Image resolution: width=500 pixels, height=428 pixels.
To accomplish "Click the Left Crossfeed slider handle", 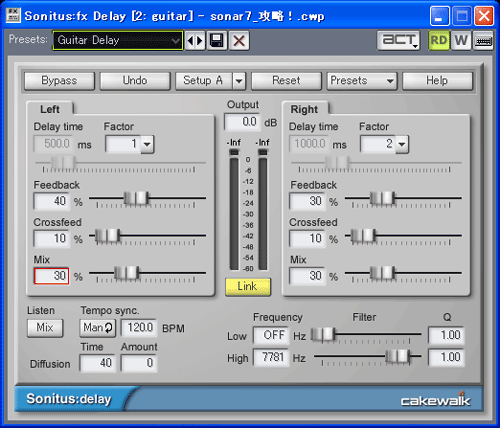I will point(108,236).
